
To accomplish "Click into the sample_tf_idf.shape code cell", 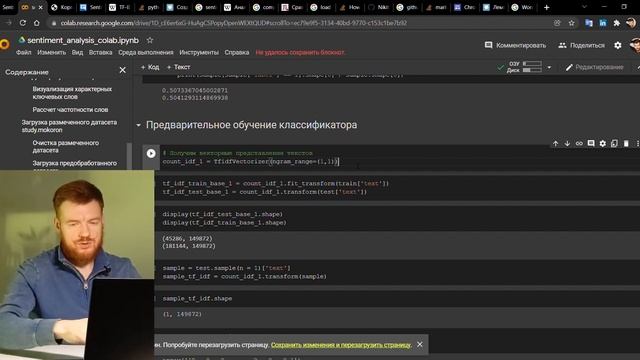I will [x=396, y=299].
